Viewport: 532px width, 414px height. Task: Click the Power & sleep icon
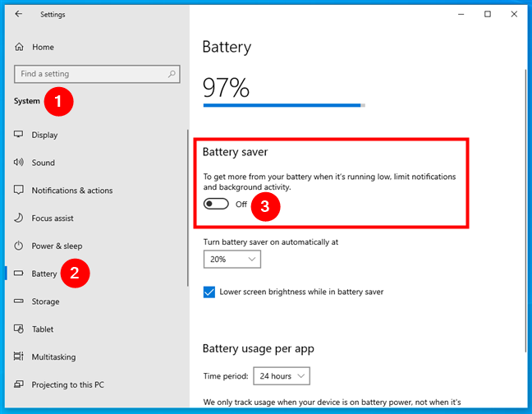pyautogui.click(x=18, y=246)
